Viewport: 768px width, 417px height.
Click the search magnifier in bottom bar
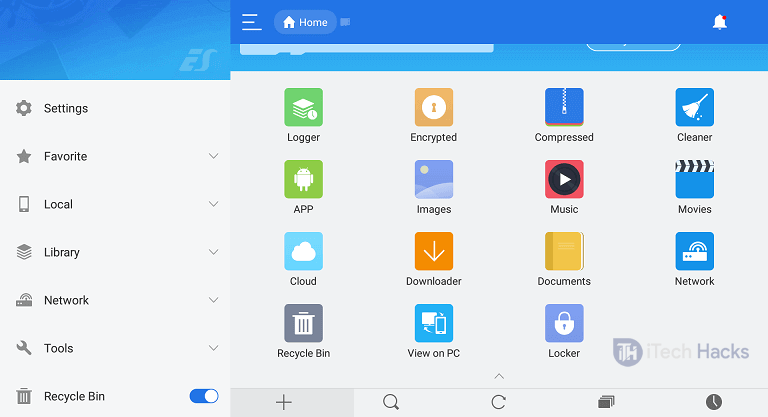[x=391, y=402]
